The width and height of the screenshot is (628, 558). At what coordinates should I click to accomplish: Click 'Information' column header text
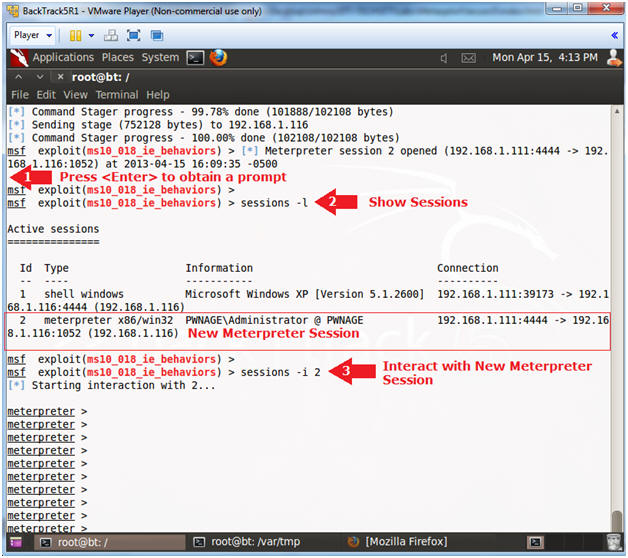(219, 268)
